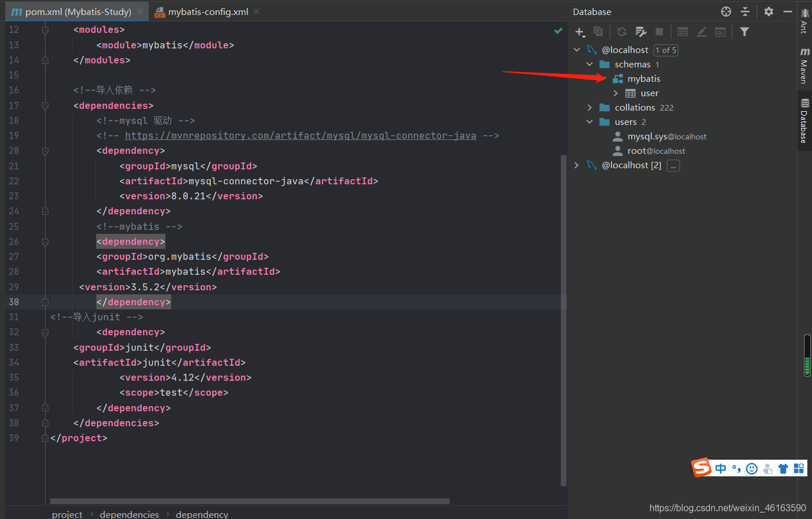The width and height of the screenshot is (812, 519).
Task: Collapse the @localhost node with 1 of 5 badge
Action: [577, 50]
